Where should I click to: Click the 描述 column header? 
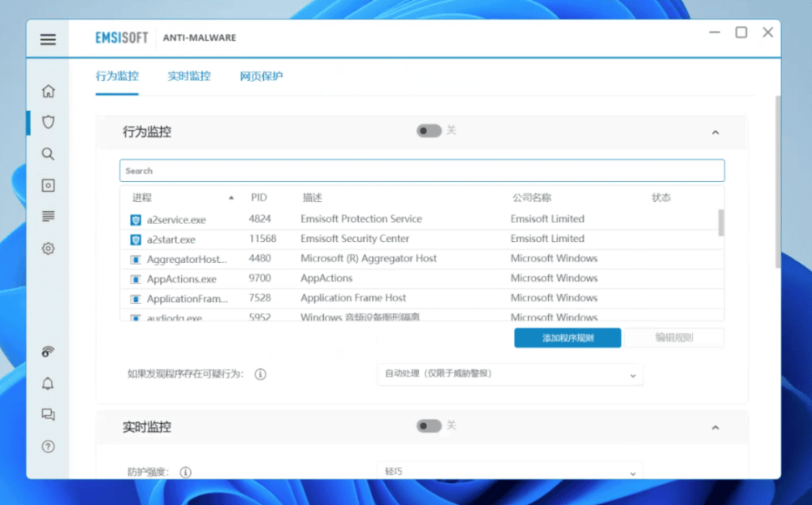point(313,197)
